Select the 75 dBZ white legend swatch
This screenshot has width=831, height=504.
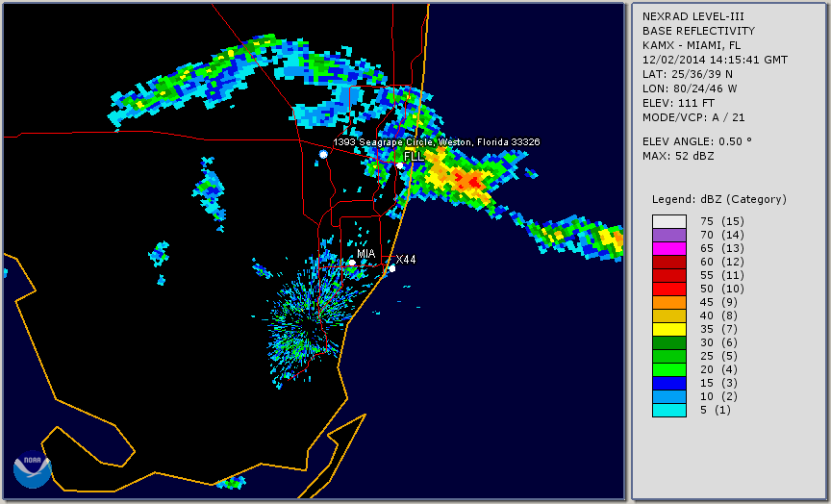[x=669, y=221]
